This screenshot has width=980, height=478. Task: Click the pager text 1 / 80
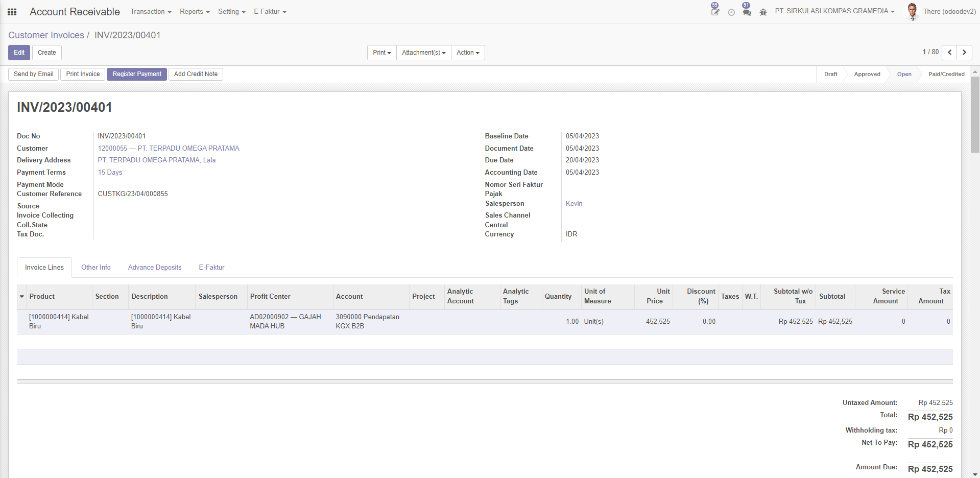[x=930, y=52]
